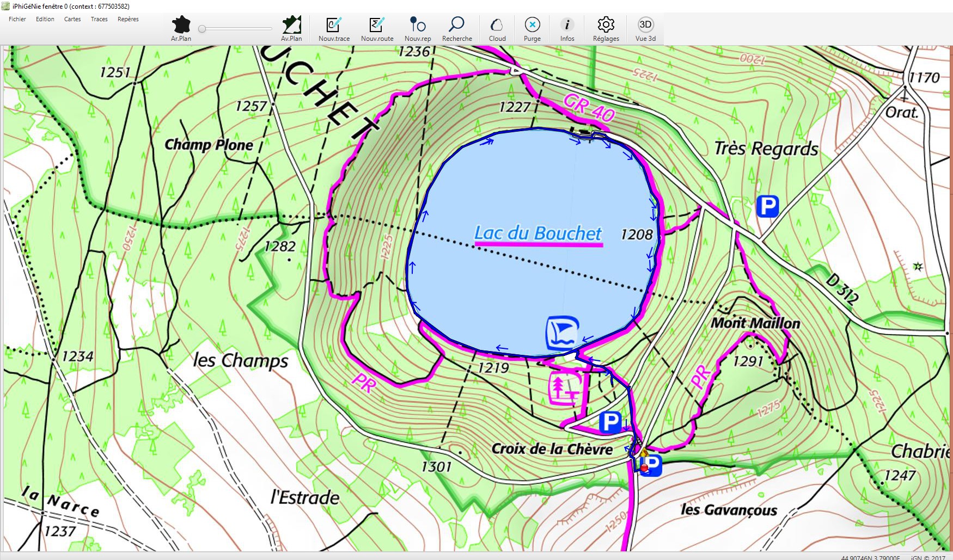Create a new trace with Nouv.trace

(x=334, y=26)
